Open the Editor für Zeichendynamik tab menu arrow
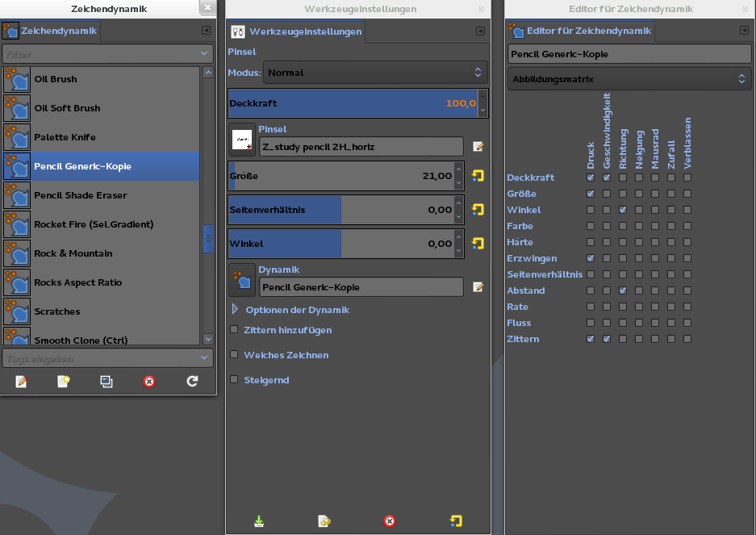This screenshot has height=535, width=756. 744,31
